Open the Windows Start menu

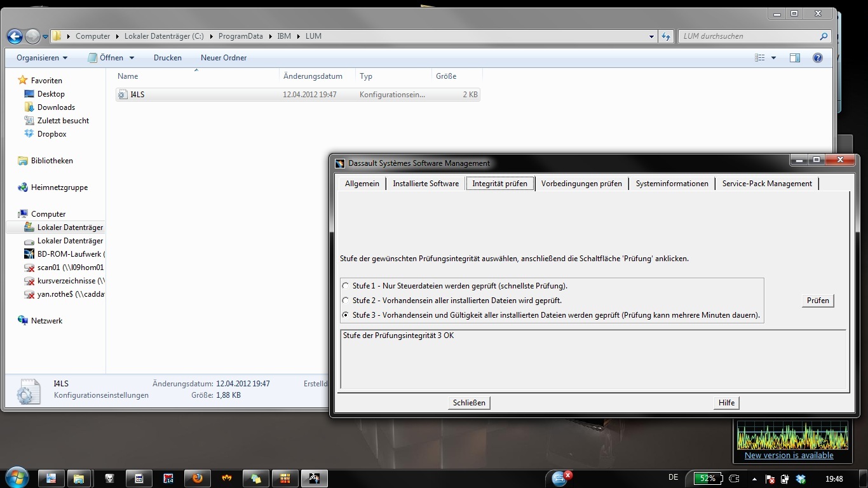tap(16, 477)
